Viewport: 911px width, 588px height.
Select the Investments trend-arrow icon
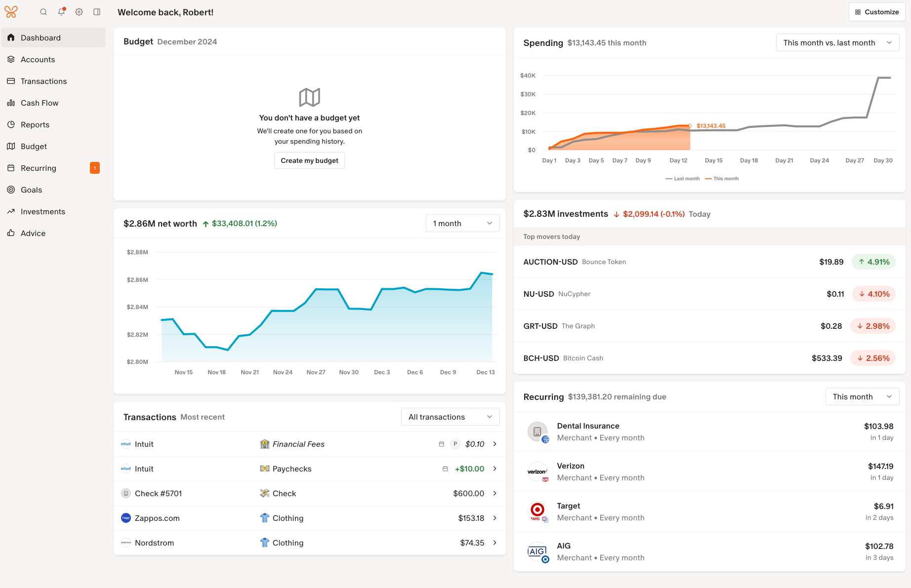(x=11, y=211)
